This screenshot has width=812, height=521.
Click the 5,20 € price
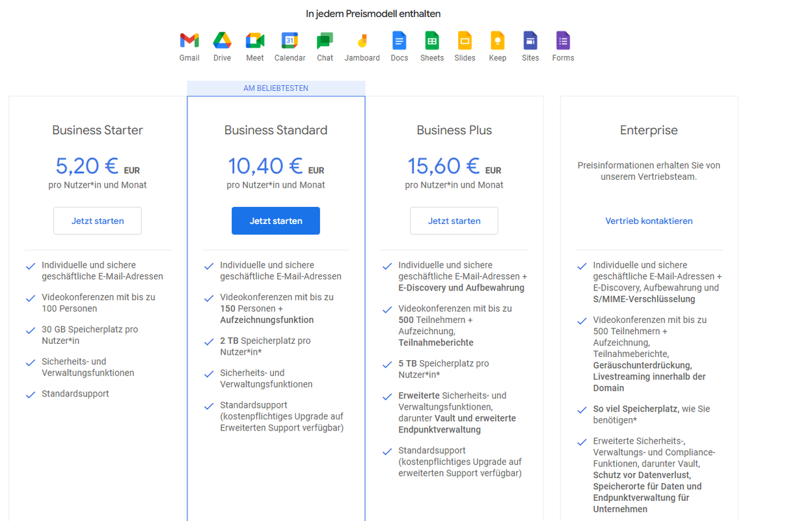coord(87,166)
